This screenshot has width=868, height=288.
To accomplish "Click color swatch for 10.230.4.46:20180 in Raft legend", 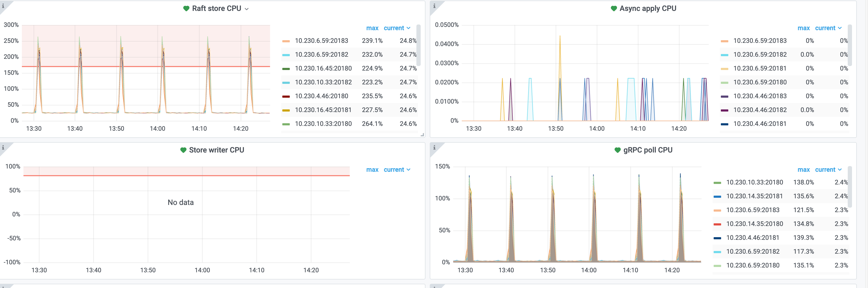I will pos(286,96).
